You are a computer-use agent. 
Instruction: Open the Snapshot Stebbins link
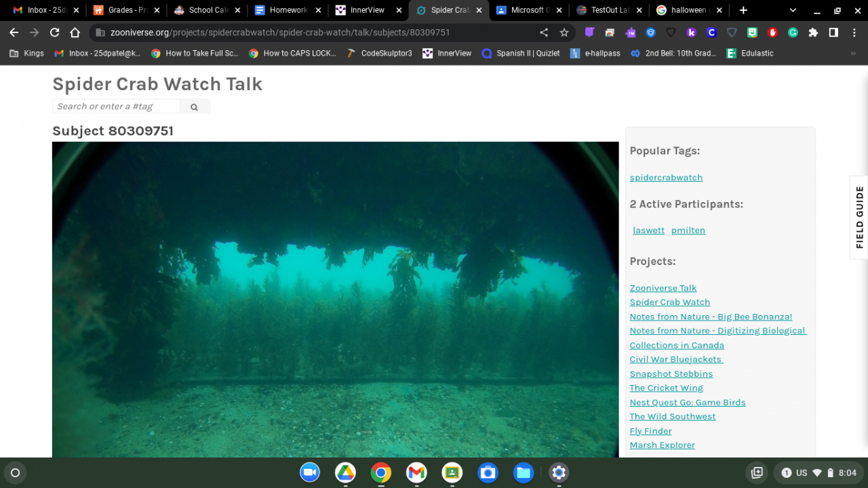(671, 374)
